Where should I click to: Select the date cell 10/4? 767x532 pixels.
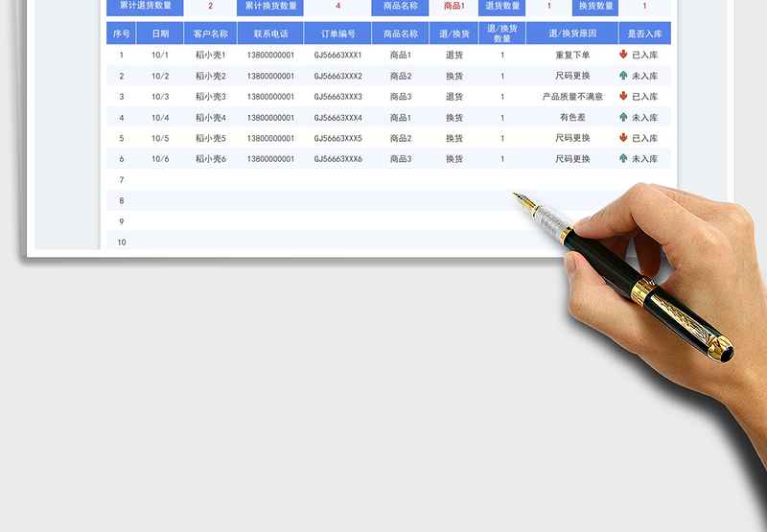tap(160, 118)
